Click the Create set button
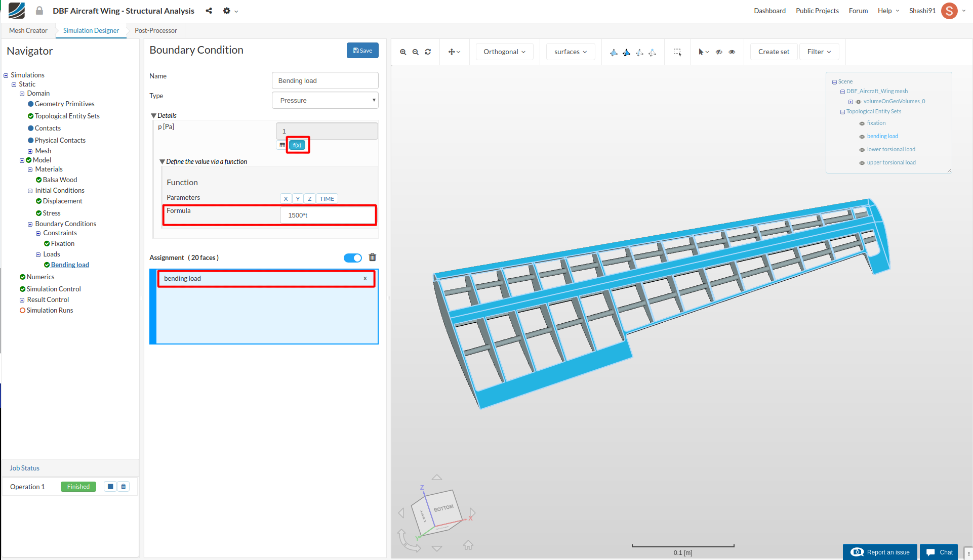Image resolution: width=973 pixels, height=560 pixels. pos(773,52)
